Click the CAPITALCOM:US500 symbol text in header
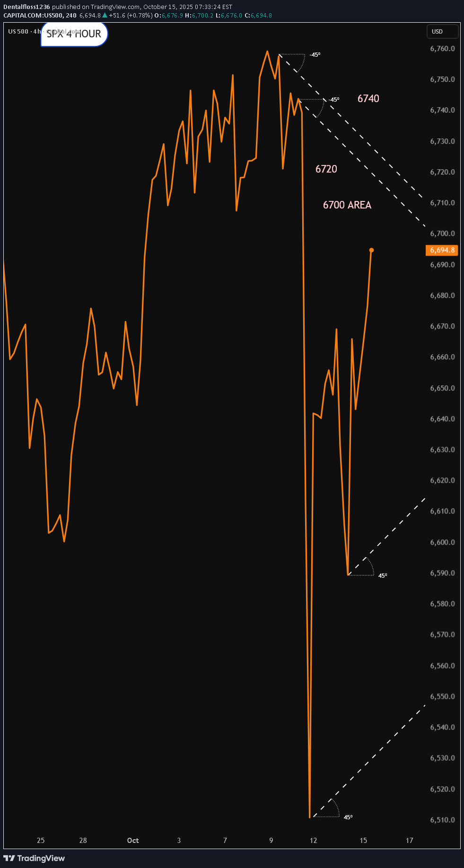The width and height of the screenshot is (464, 868). pos(34,15)
